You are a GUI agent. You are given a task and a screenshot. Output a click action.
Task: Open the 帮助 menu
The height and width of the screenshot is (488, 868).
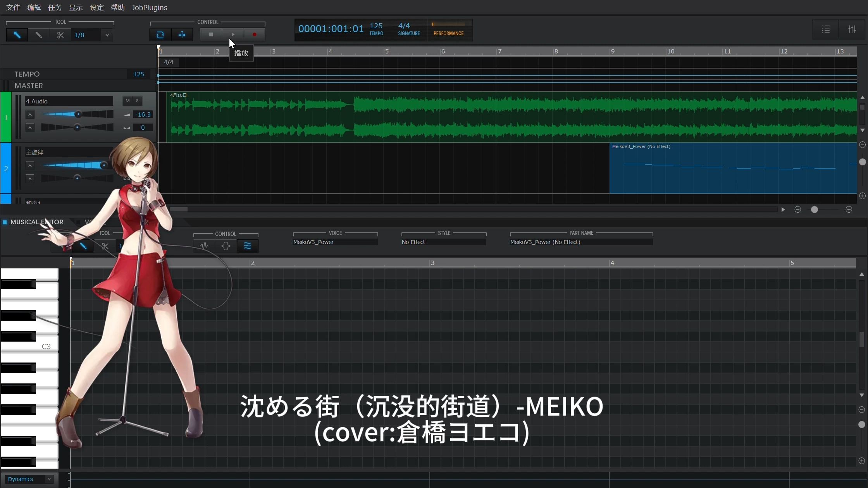118,7
